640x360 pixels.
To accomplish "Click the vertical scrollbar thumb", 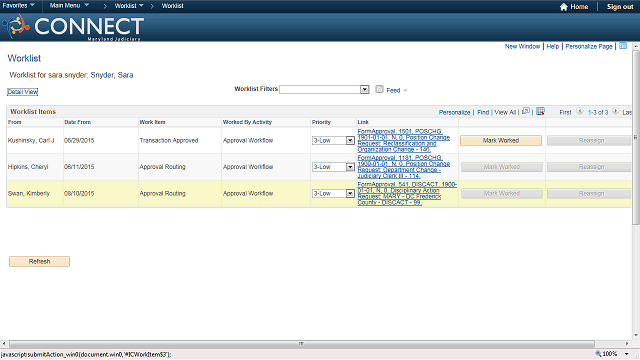I will point(636,137).
